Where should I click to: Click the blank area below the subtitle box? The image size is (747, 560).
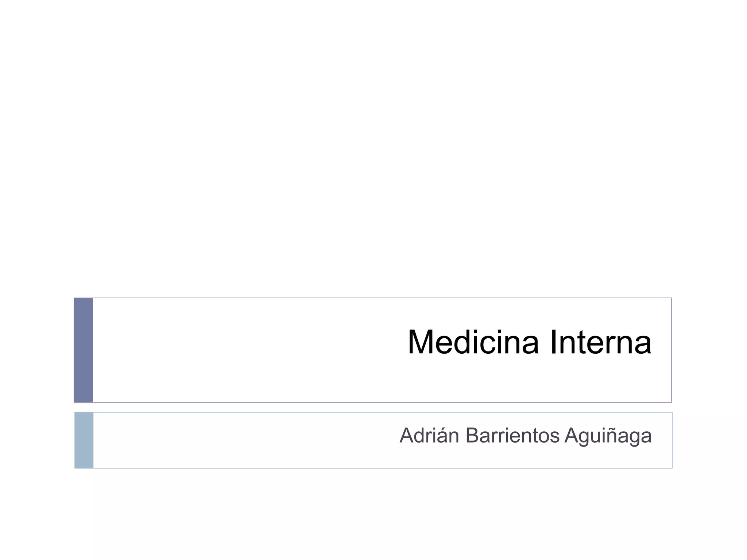tap(373, 514)
